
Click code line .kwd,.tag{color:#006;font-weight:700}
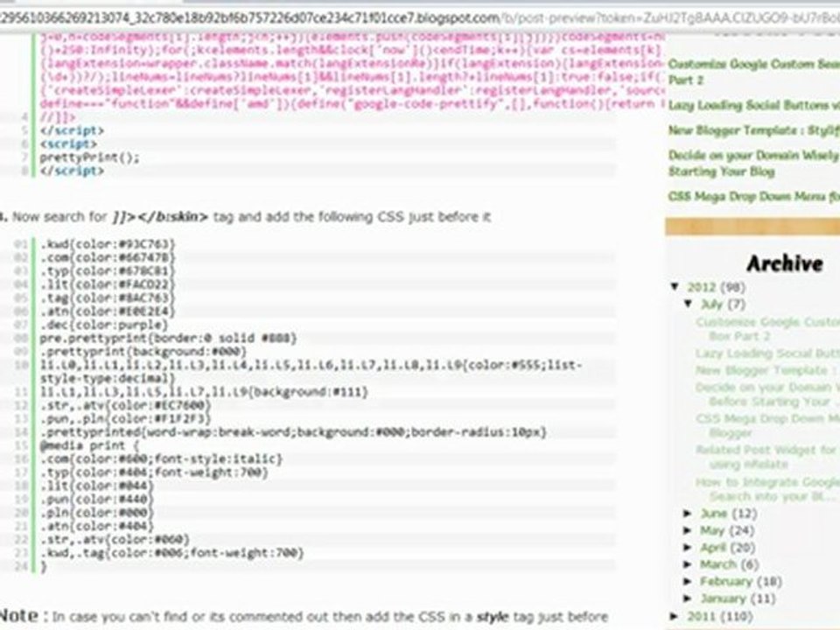point(172,553)
